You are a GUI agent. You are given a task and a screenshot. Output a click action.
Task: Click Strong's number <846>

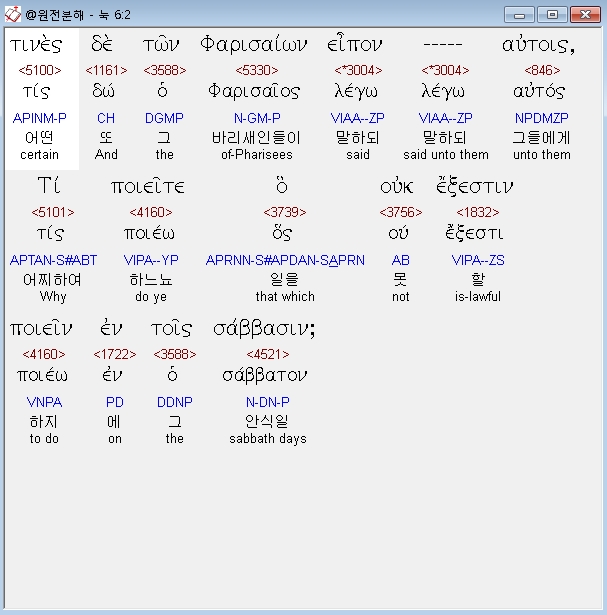(542, 70)
